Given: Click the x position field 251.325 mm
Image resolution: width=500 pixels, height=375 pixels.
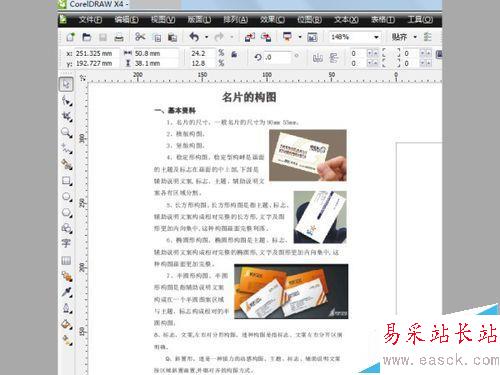Looking at the screenshot, I should [x=96, y=53].
